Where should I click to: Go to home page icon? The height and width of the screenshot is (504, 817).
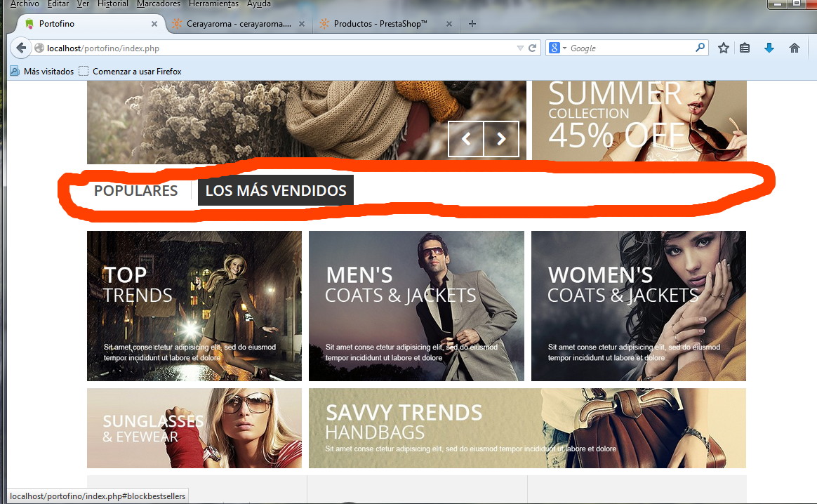pos(794,48)
